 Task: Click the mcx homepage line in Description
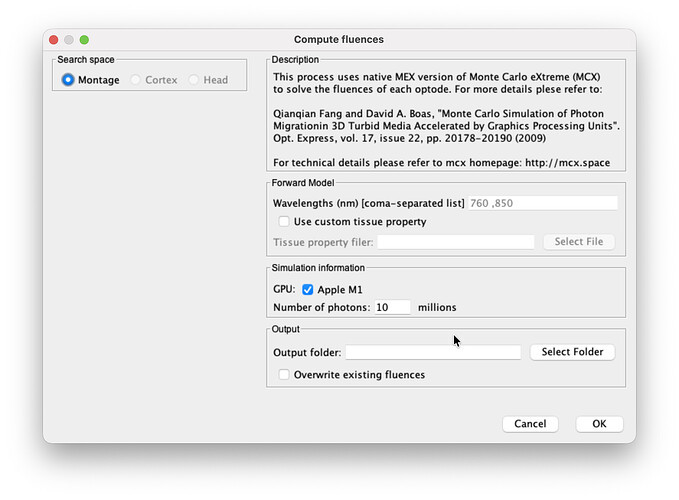[x=441, y=163]
